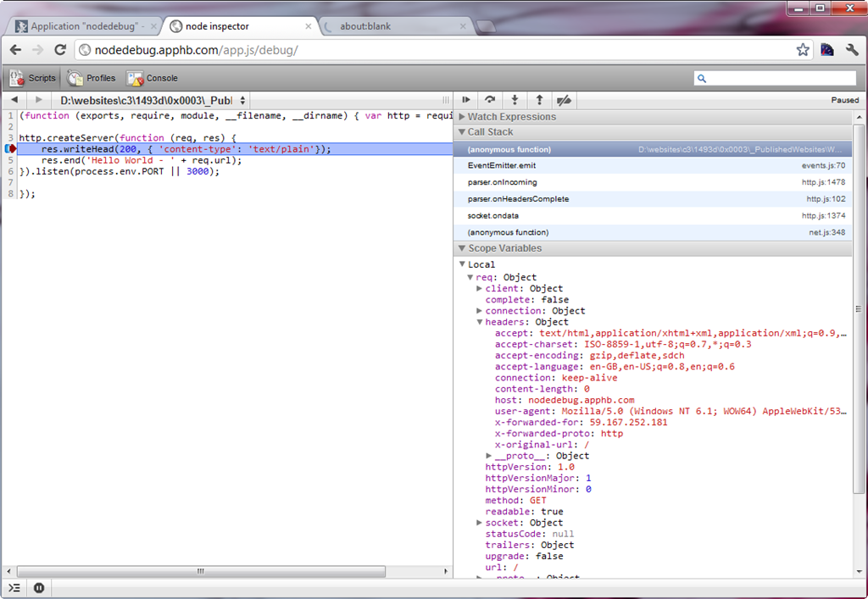Collapse the headers Object node
The width and height of the screenshot is (868, 599).
[x=480, y=322]
